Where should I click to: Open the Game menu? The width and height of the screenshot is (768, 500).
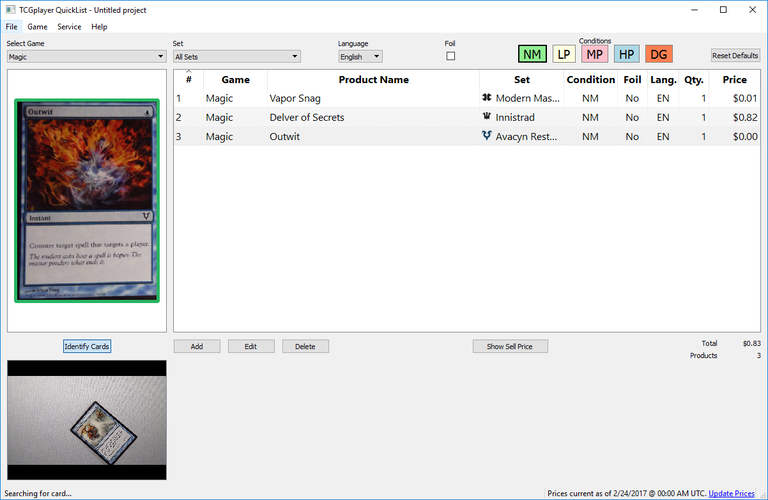37,27
